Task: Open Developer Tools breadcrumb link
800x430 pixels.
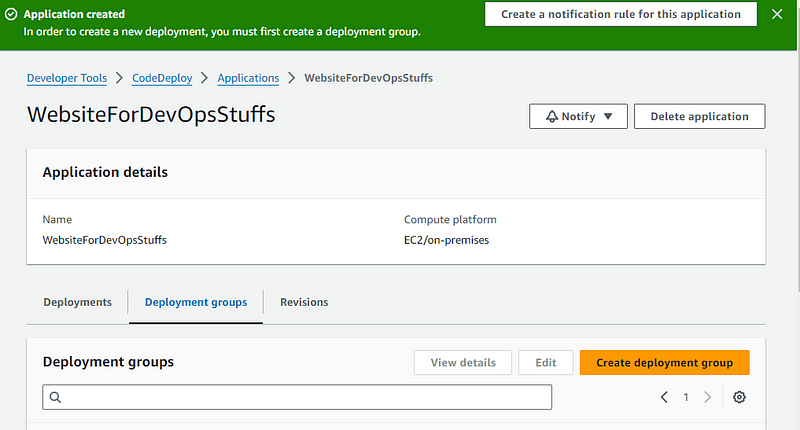Action: 67,78
